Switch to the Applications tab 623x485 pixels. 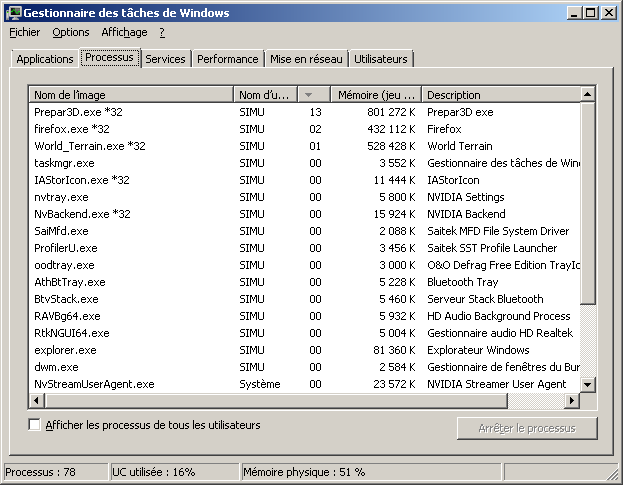point(45,59)
